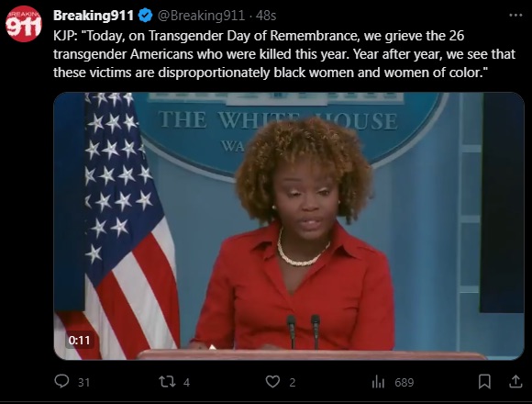Screen dimensions: 532x404
Task: Click the 689 views count
Action: point(405,383)
